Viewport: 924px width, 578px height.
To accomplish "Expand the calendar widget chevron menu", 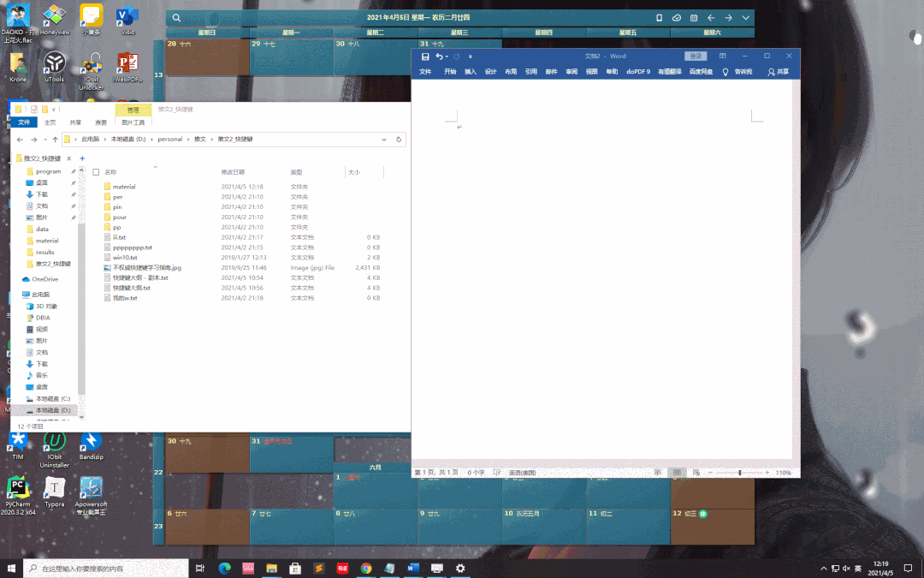I will coord(745,18).
